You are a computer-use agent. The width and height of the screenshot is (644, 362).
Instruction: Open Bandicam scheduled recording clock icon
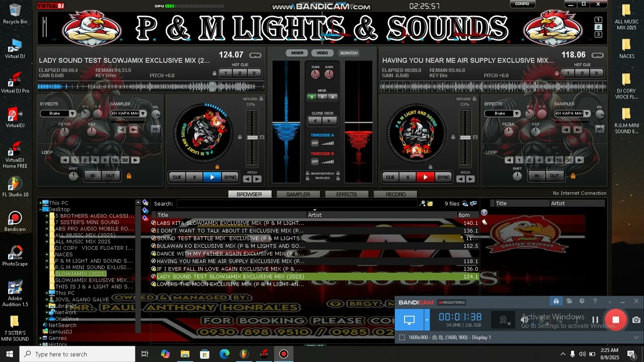pos(582,301)
